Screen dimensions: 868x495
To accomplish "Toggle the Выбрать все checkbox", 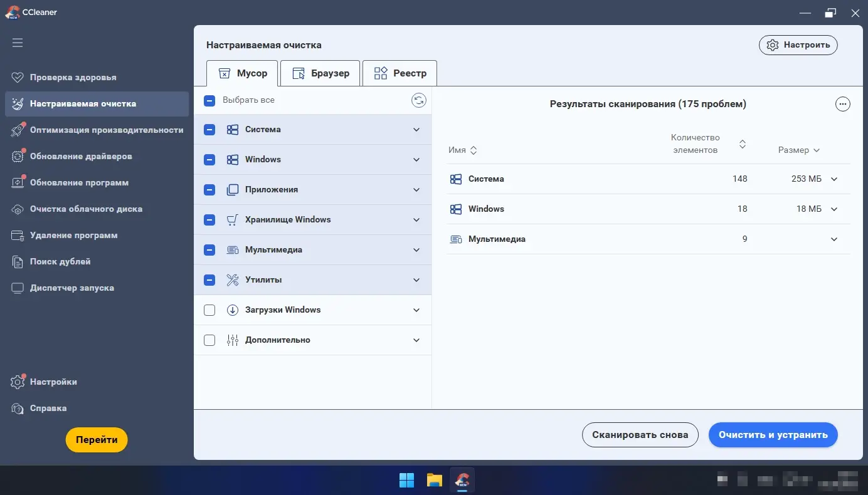I will point(209,100).
